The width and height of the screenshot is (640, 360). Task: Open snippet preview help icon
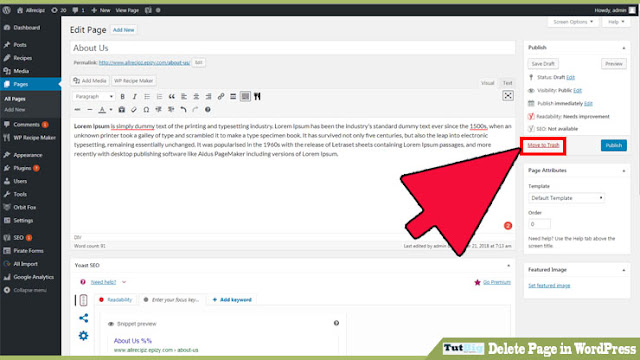(x=336, y=323)
